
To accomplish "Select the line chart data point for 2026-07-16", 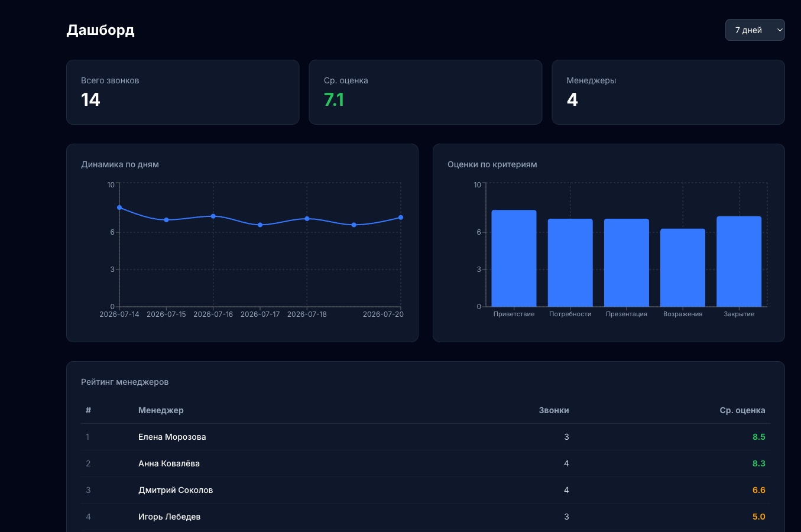I will (x=213, y=216).
